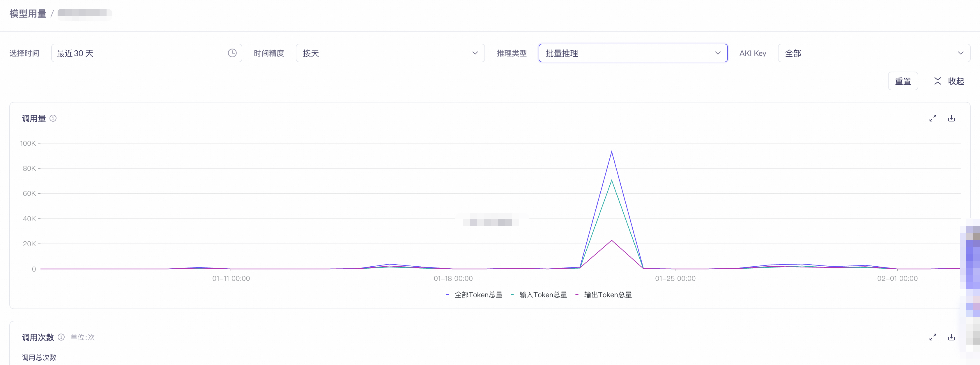Click the collapse arrows icon beside 收起
This screenshot has height=365, width=980.
pyautogui.click(x=937, y=81)
